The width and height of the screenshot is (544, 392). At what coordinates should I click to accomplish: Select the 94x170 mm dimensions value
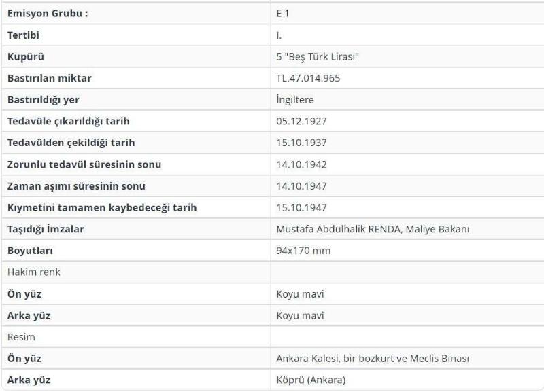coord(303,251)
